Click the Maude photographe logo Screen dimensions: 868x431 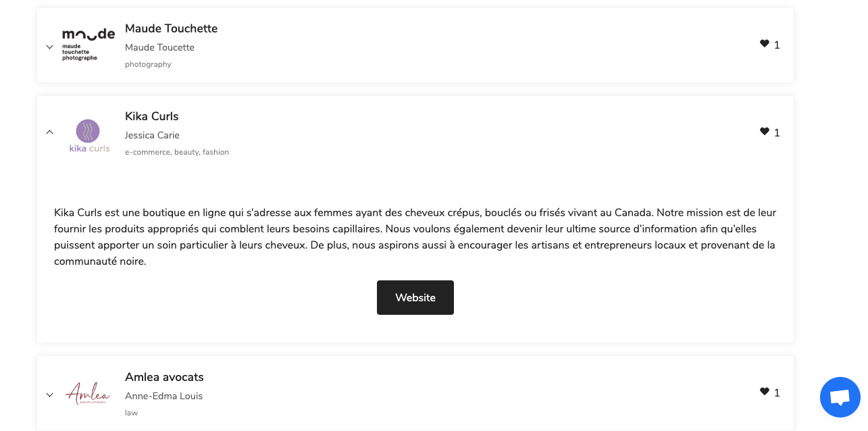88,45
